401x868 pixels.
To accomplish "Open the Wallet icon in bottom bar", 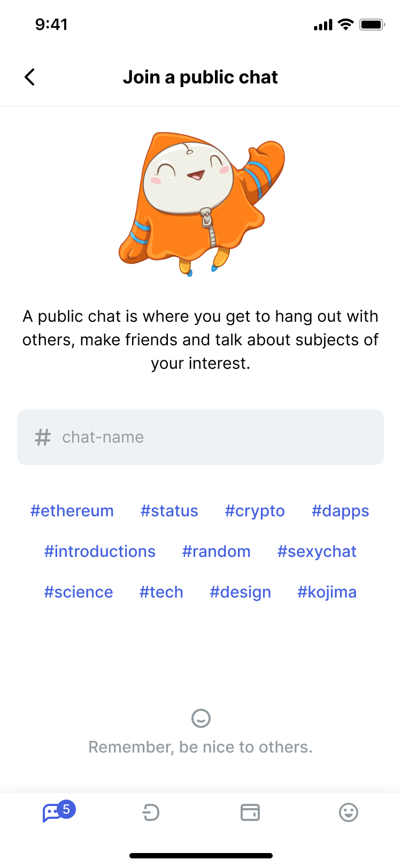I will point(249,812).
